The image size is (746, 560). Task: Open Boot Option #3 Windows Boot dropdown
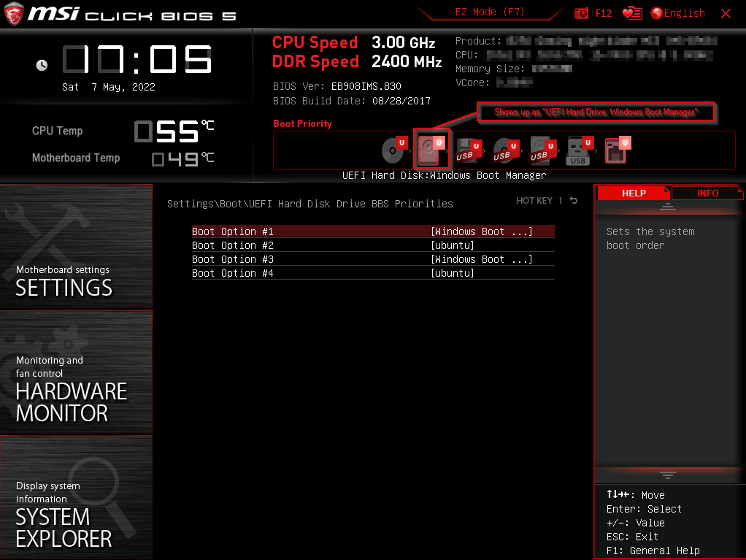click(x=482, y=259)
